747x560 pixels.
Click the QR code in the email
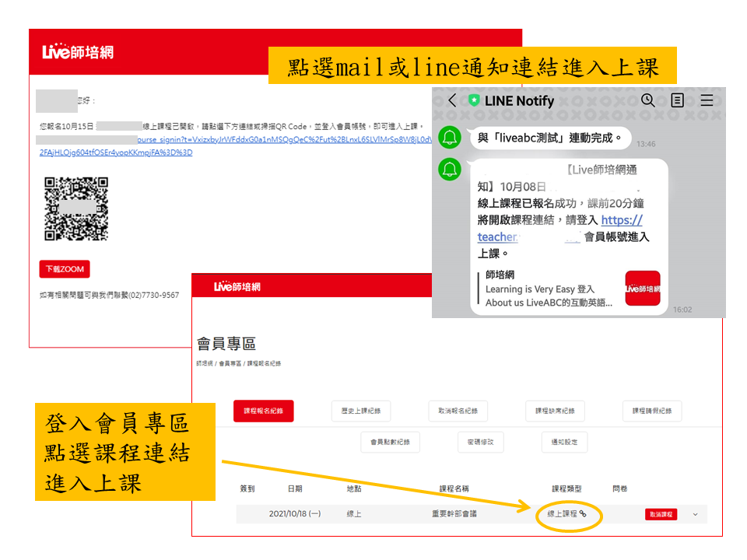tap(75, 208)
